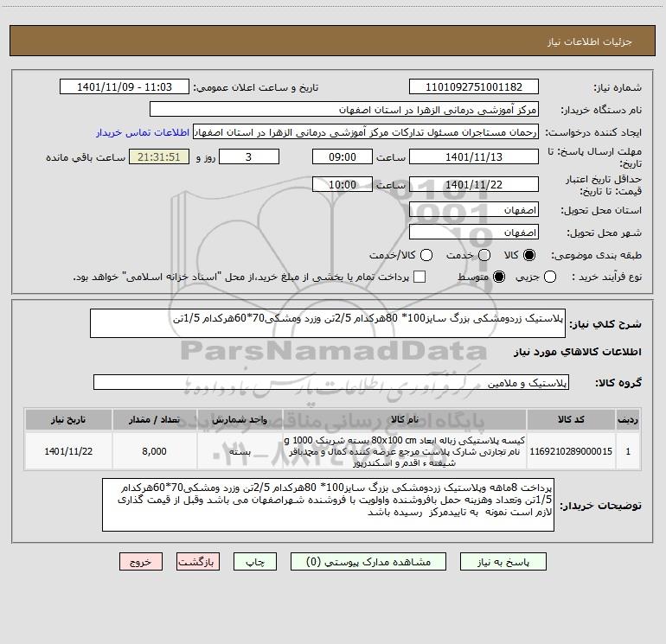Viewport: 666px width, 644px height.
Task: Click the need date 1401/11/22 table cell
Action: click(x=68, y=451)
